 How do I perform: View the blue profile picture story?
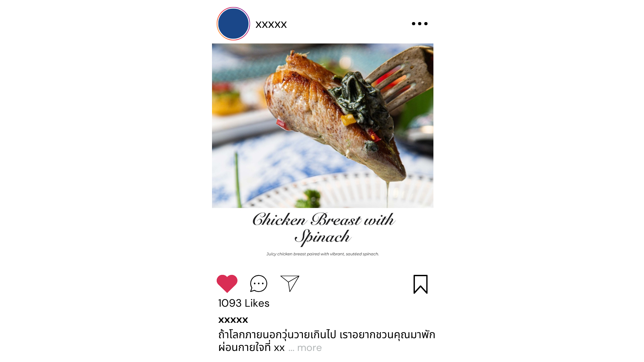coord(233,24)
